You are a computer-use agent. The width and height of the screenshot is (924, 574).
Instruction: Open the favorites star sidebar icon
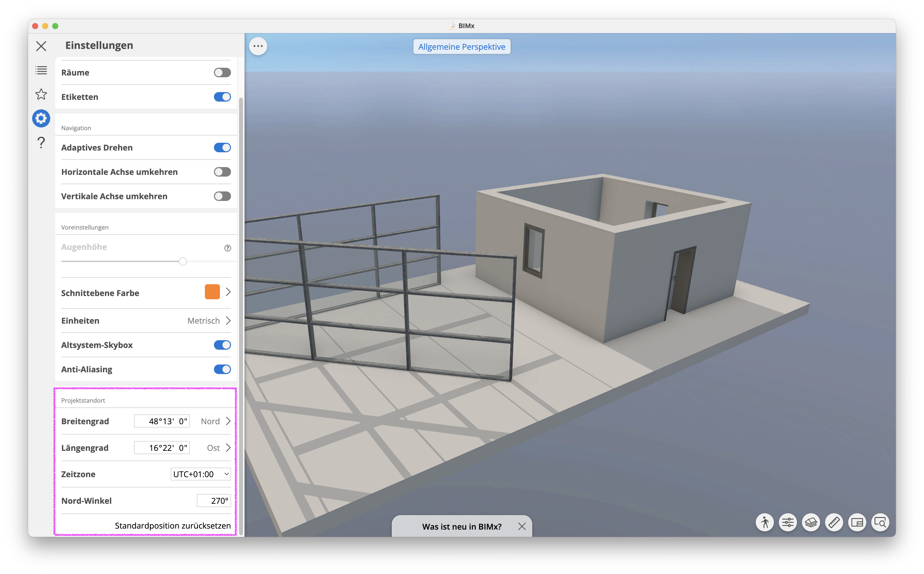point(41,94)
